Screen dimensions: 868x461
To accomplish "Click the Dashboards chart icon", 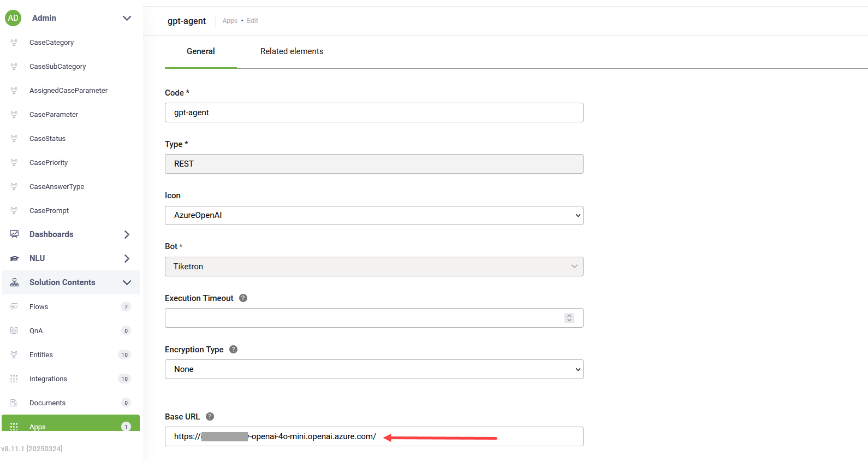I will [15, 234].
